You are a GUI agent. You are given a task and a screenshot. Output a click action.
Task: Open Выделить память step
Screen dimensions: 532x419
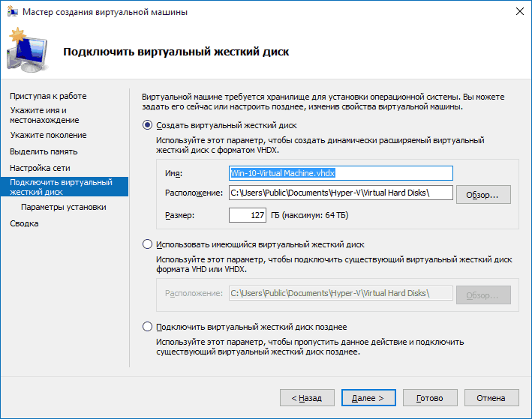44,151
